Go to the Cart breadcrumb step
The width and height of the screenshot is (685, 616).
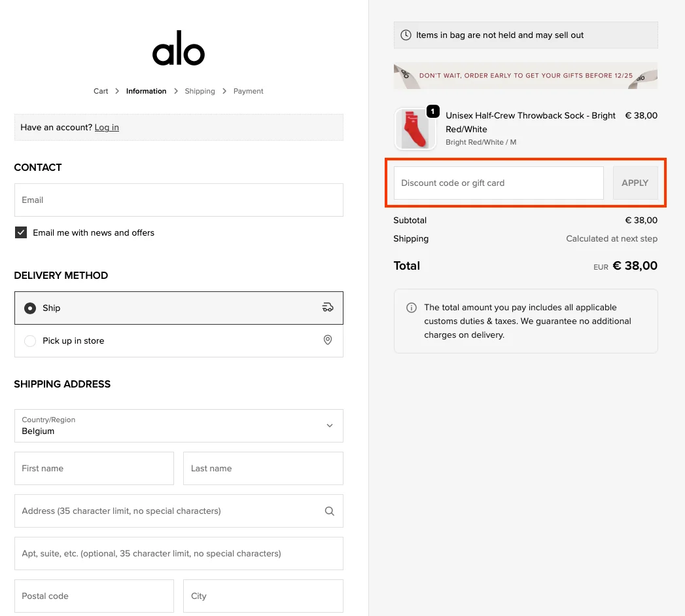(101, 91)
